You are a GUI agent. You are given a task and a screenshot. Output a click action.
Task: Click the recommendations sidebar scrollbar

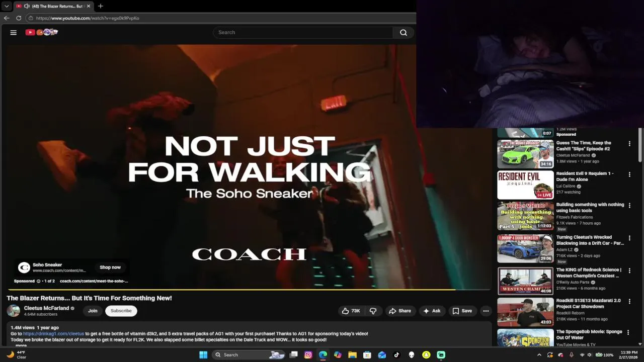click(640, 146)
